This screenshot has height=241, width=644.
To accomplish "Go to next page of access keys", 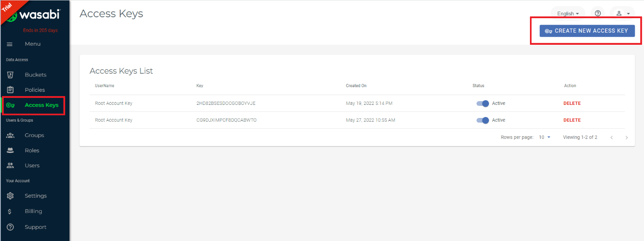I will coord(627,138).
